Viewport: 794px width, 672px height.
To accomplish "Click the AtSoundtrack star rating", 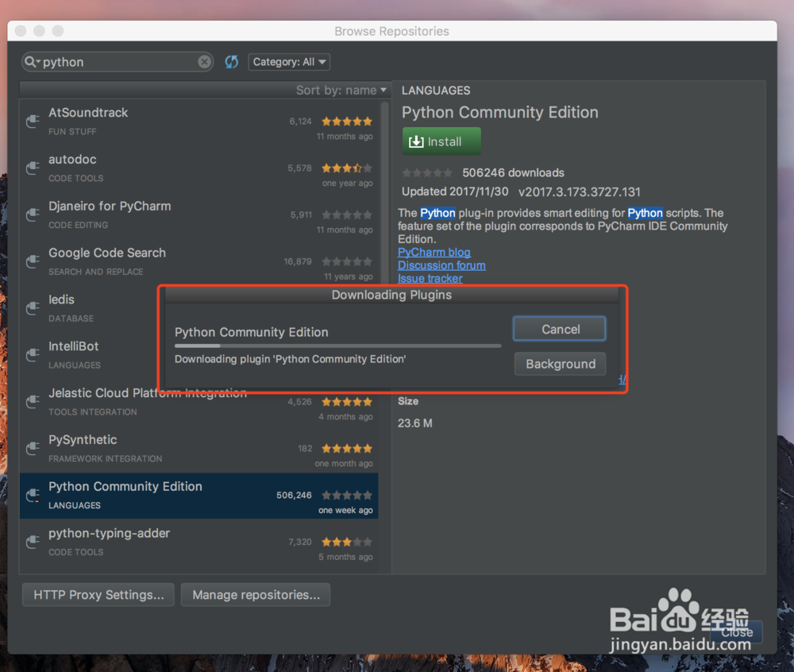I will tap(347, 122).
